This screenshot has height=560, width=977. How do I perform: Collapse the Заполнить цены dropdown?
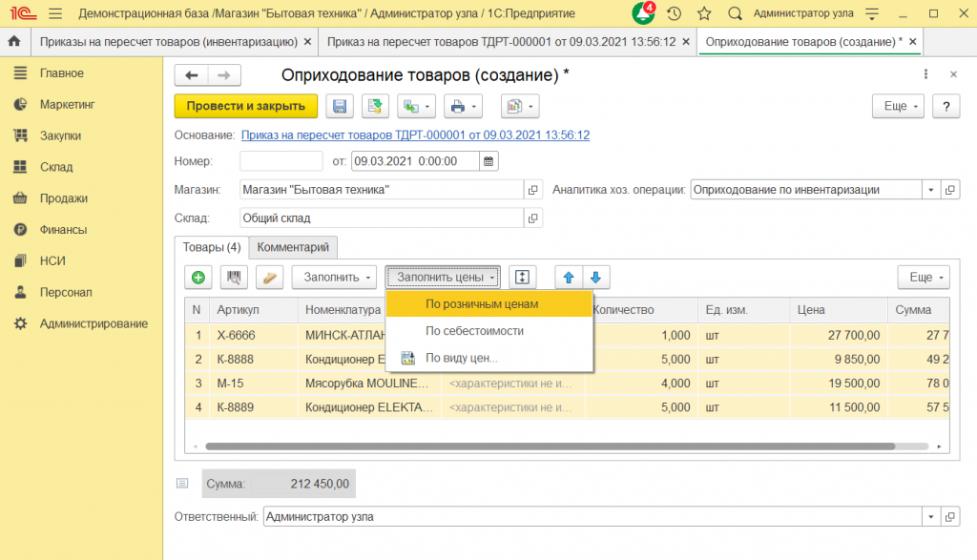[x=443, y=278]
